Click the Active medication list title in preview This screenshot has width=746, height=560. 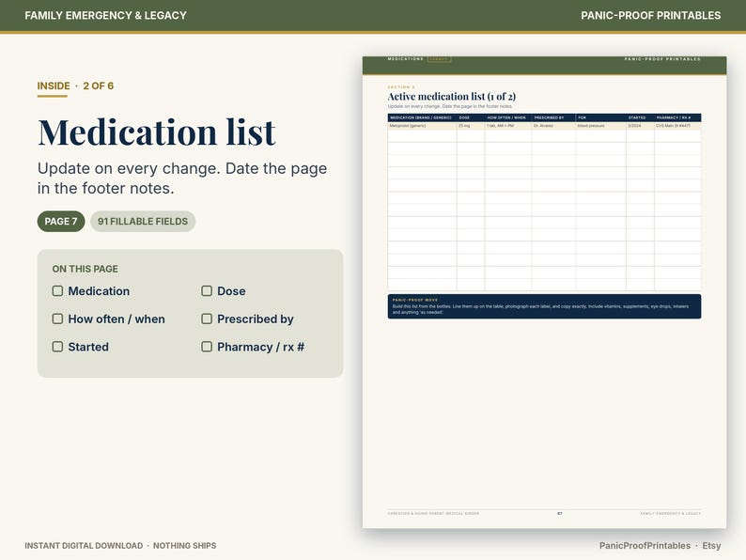(452, 96)
